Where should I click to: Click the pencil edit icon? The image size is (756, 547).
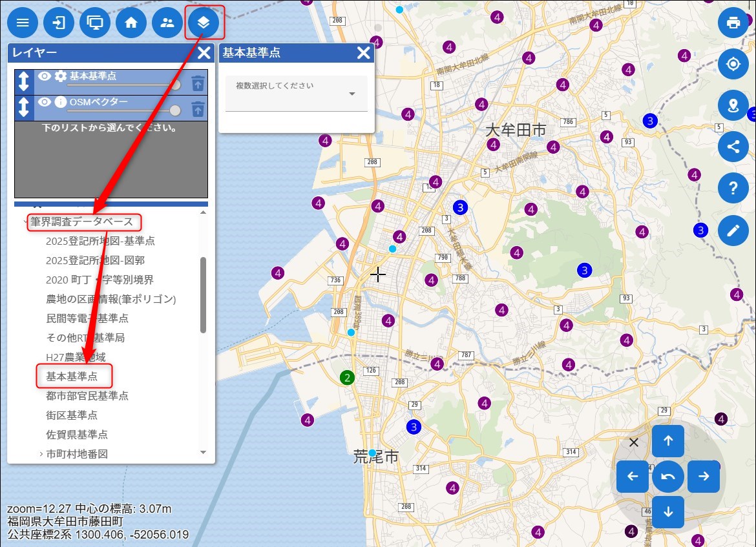(x=733, y=231)
